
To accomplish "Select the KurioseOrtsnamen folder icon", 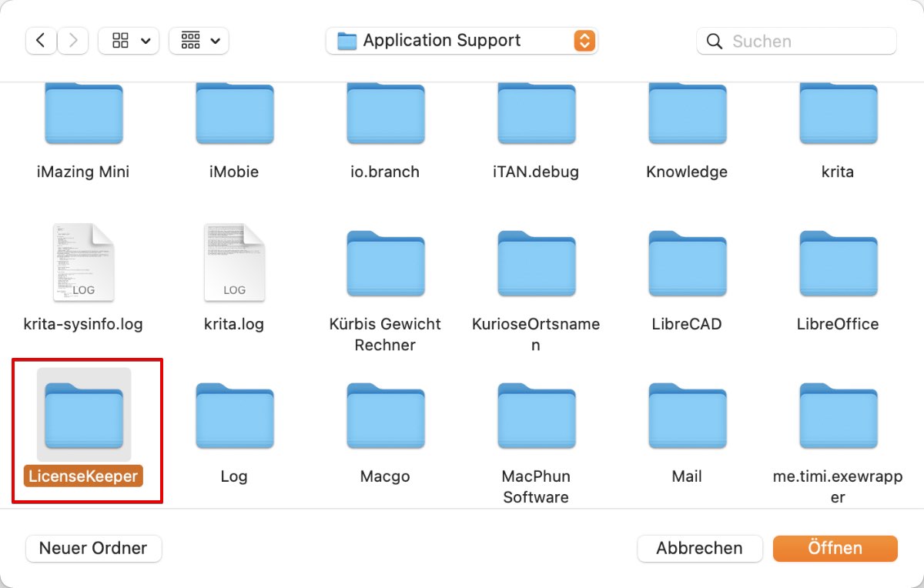I will coord(536,263).
